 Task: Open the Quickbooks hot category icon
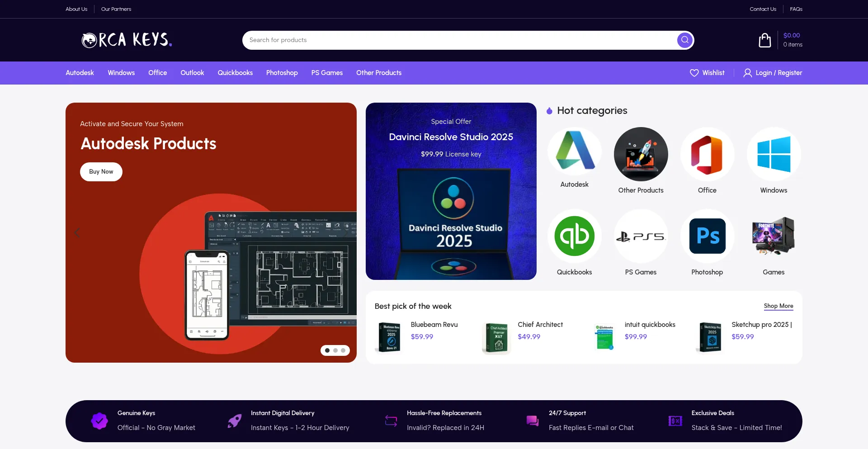[575, 236]
